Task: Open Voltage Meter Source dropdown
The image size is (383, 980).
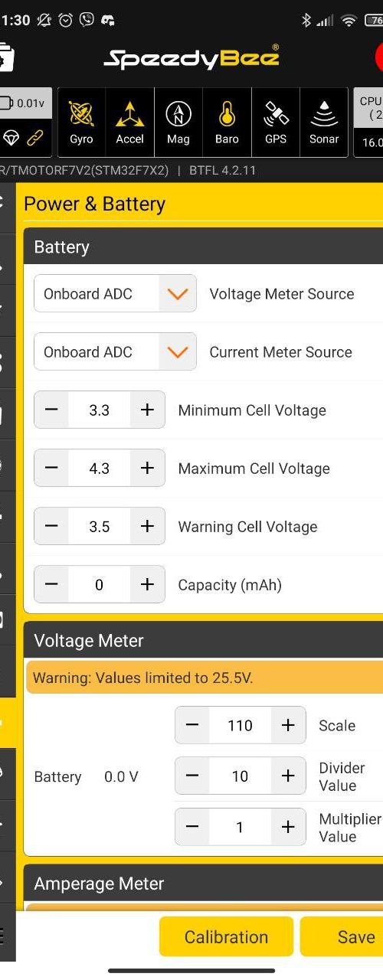Action: tap(115, 293)
